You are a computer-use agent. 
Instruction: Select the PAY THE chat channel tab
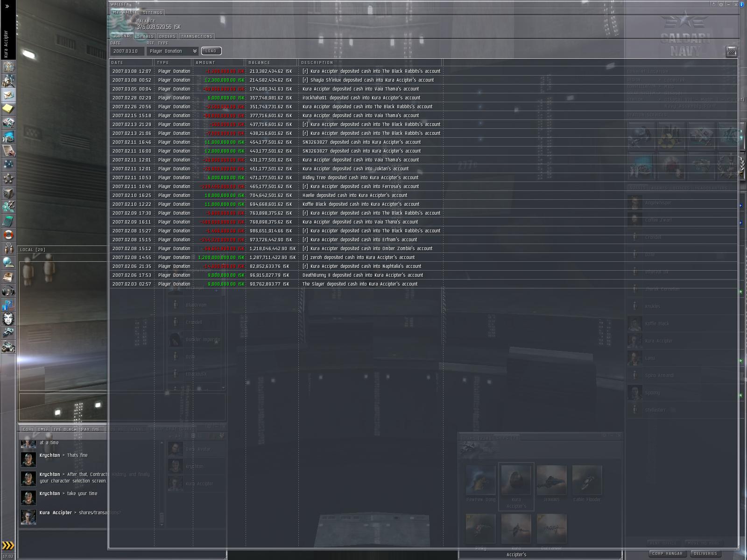(x=91, y=429)
